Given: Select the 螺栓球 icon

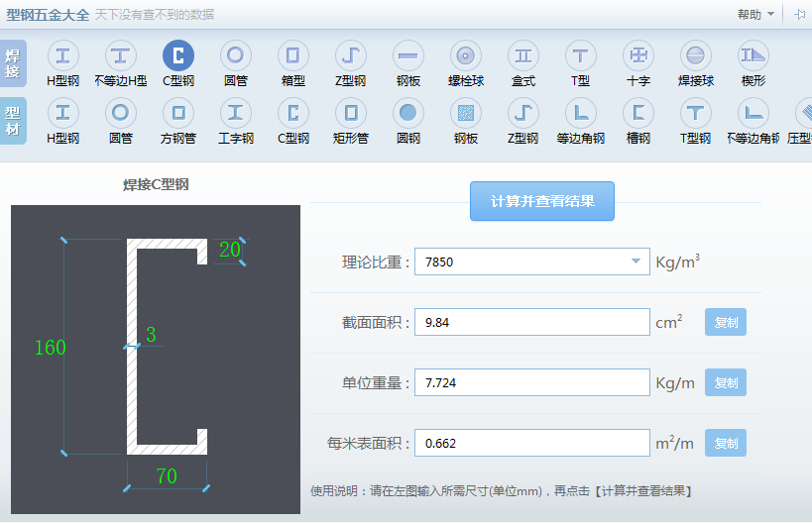Looking at the screenshot, I should [x=466, y=55].
